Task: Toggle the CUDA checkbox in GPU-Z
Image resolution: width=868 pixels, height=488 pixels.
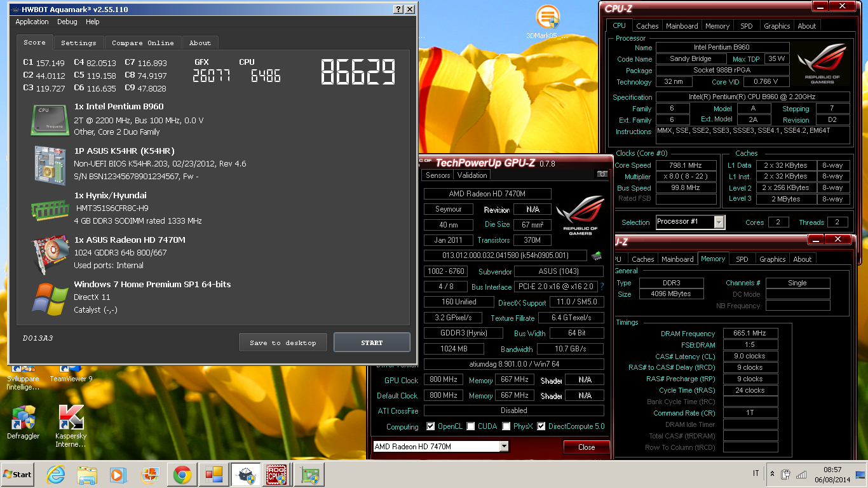Action: (x=471, y=426)
